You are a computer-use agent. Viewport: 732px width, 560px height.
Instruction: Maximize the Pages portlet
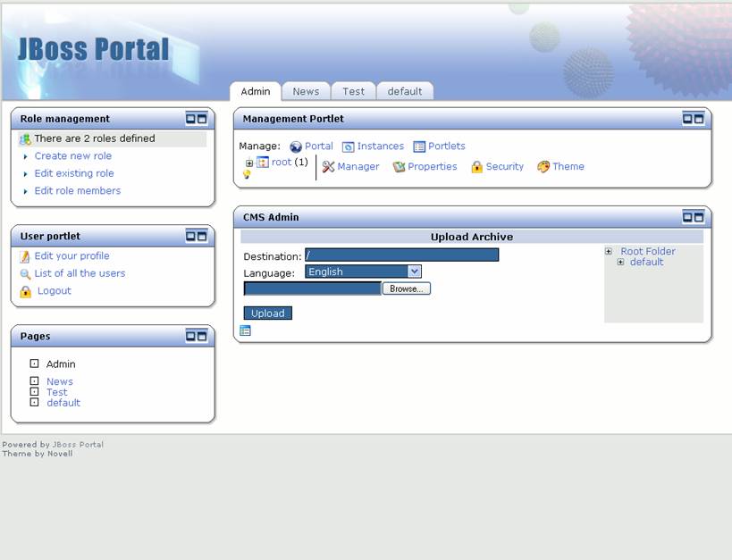tap(202, 336)
